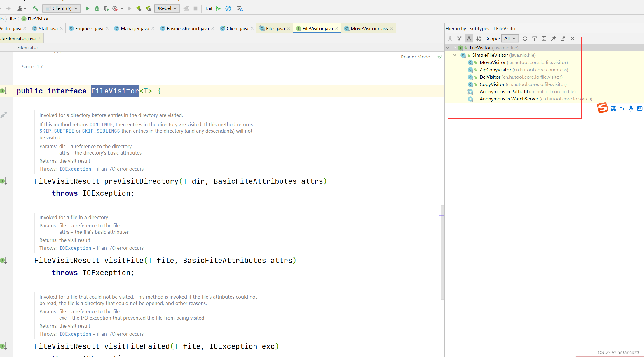The image size is (644, 357).
Task: Open the JRebel dropdown
Action: 167,8
